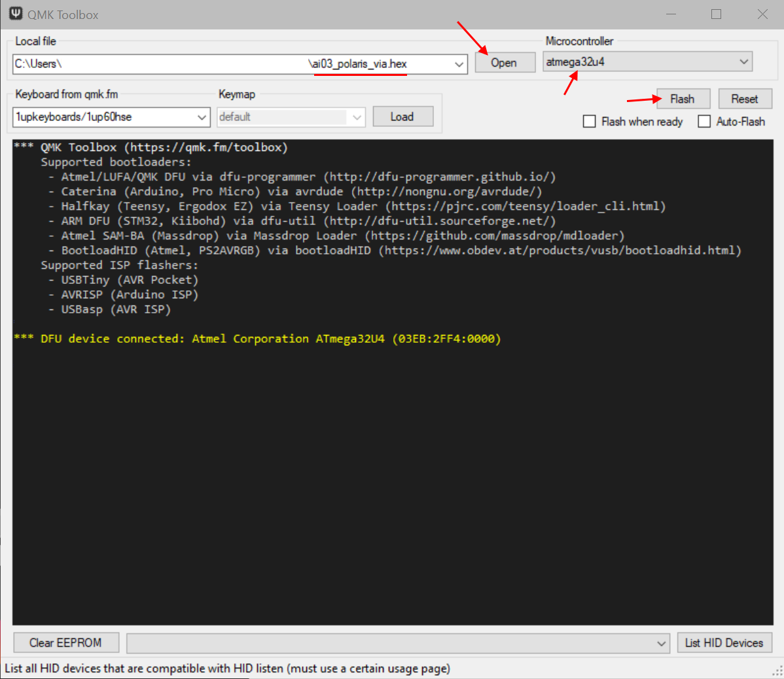
Task: Click the Reset button
Action: coord(745,99)
